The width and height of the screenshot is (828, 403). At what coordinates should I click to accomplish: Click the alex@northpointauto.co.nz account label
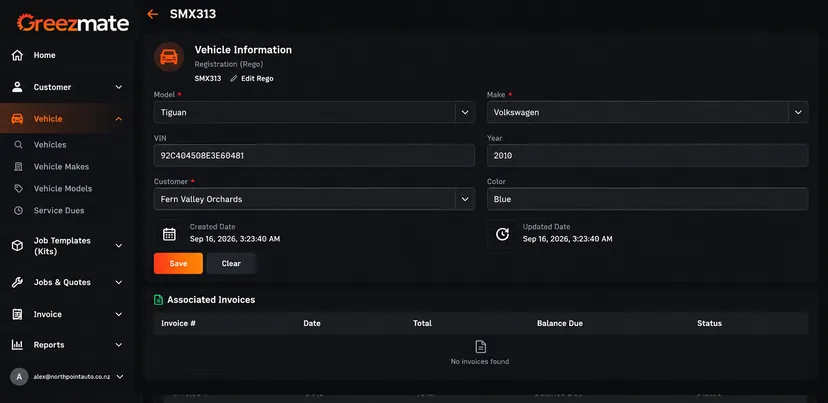pyautogui.click(x=72, y=377)
